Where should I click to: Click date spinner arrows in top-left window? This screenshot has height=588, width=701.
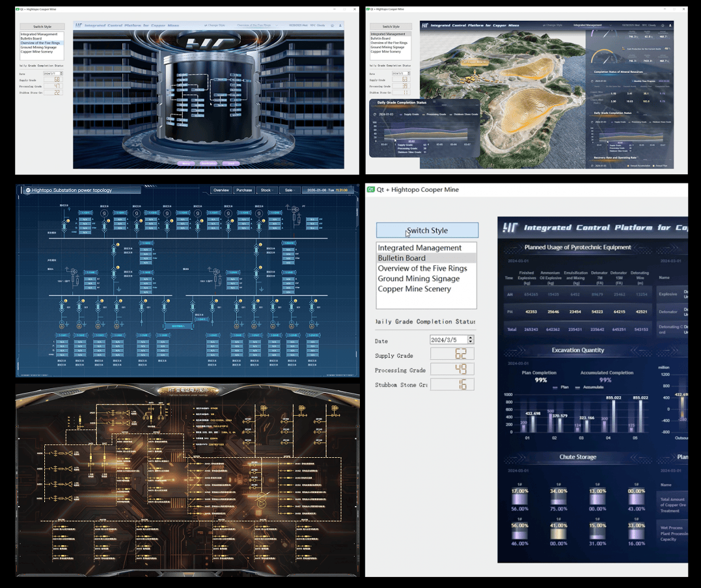(61, 73)
